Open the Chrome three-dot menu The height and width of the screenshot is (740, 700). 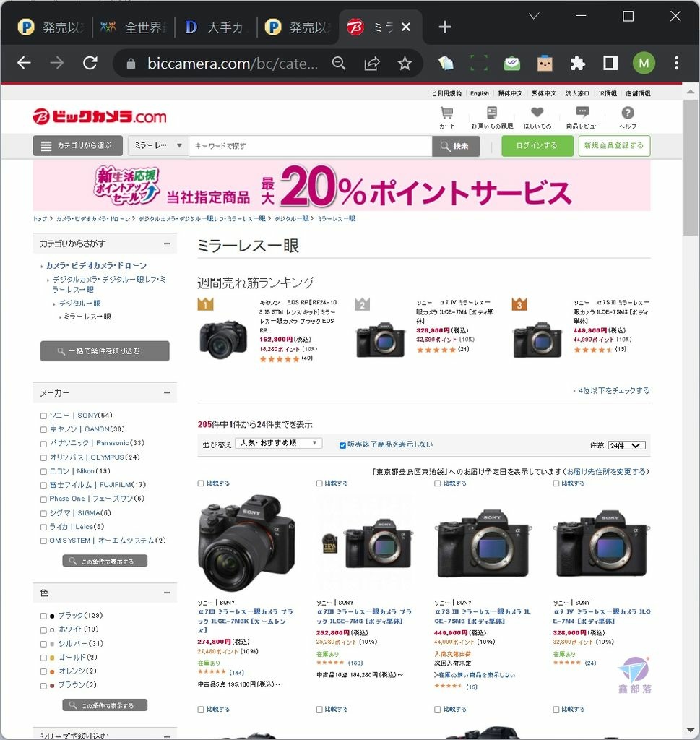[x=676, y=64]
